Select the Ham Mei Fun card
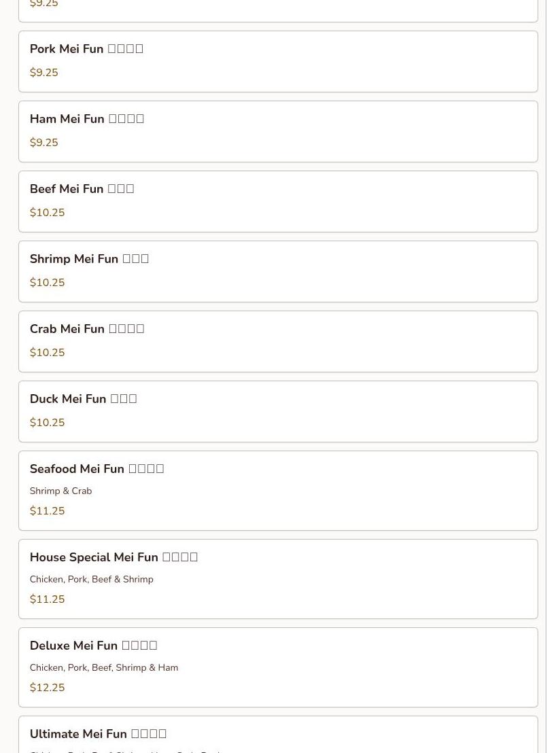Viewport: 560px width, 753px height. [86, 119]
